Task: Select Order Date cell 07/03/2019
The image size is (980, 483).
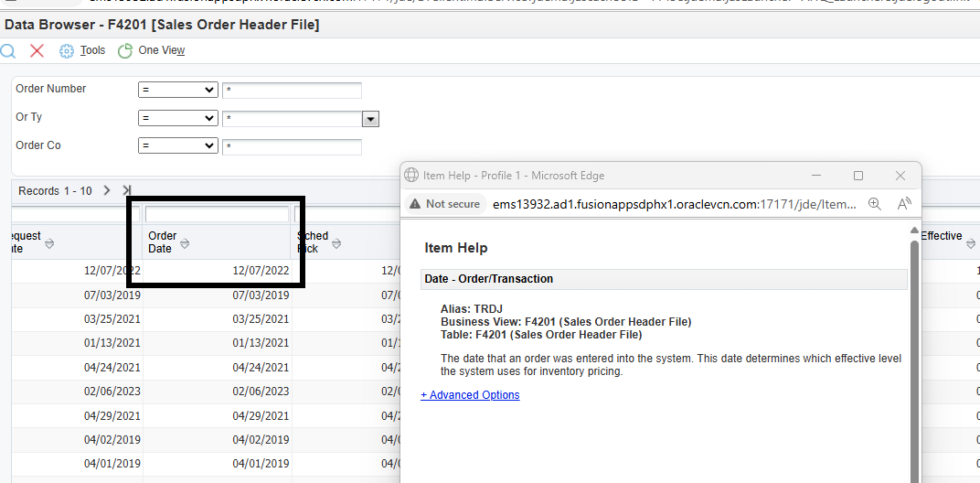Action: 217,295
